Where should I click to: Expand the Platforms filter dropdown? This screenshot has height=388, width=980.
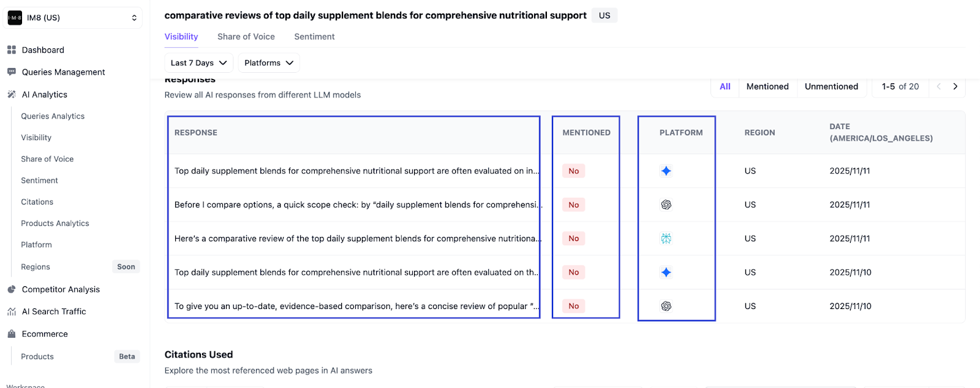coord(268,63)
